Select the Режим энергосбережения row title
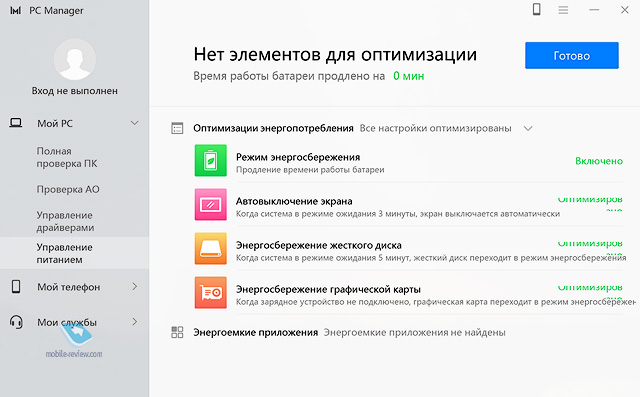Image resolution: width=640 pixels, height=397 pixels. [298, 157]
